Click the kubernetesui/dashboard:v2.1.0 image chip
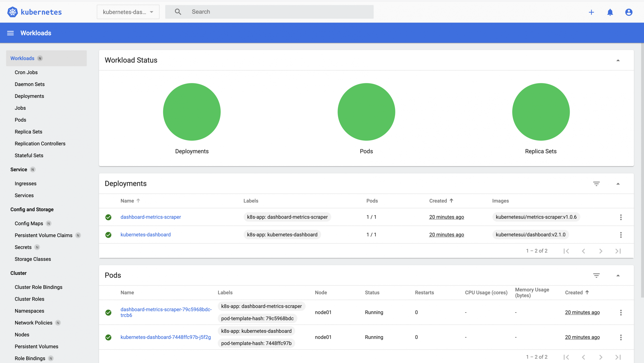Screen dimensions: 644x363 pos(531,235)
